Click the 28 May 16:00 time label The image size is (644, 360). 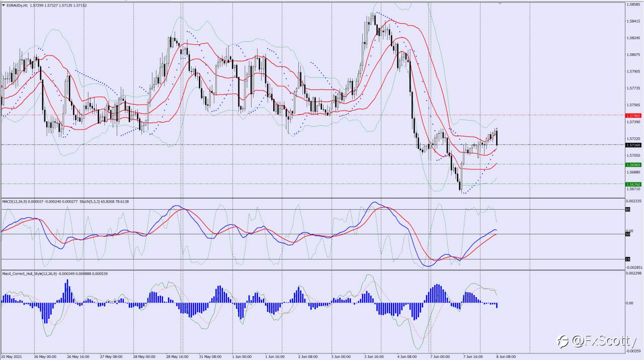(x=178, y=357)
